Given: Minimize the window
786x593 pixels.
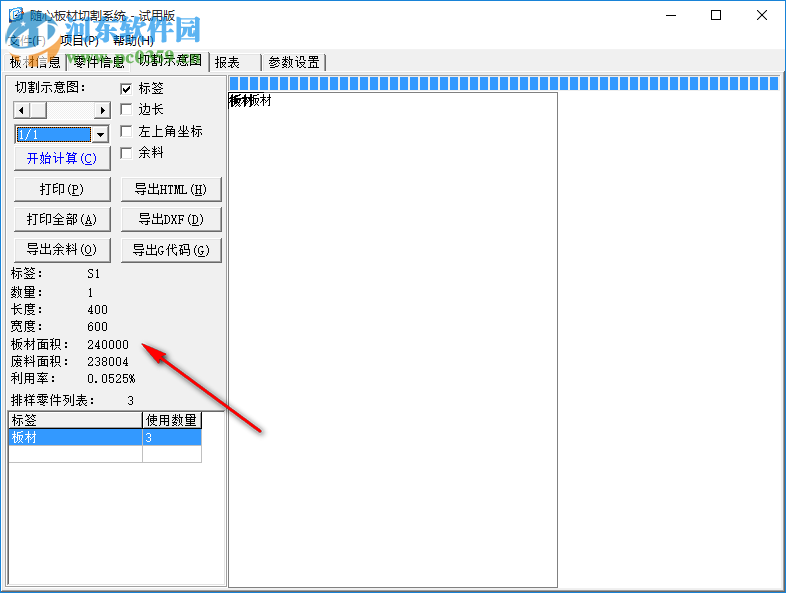Looking at the screenshot, I should (x=671, y=16).
